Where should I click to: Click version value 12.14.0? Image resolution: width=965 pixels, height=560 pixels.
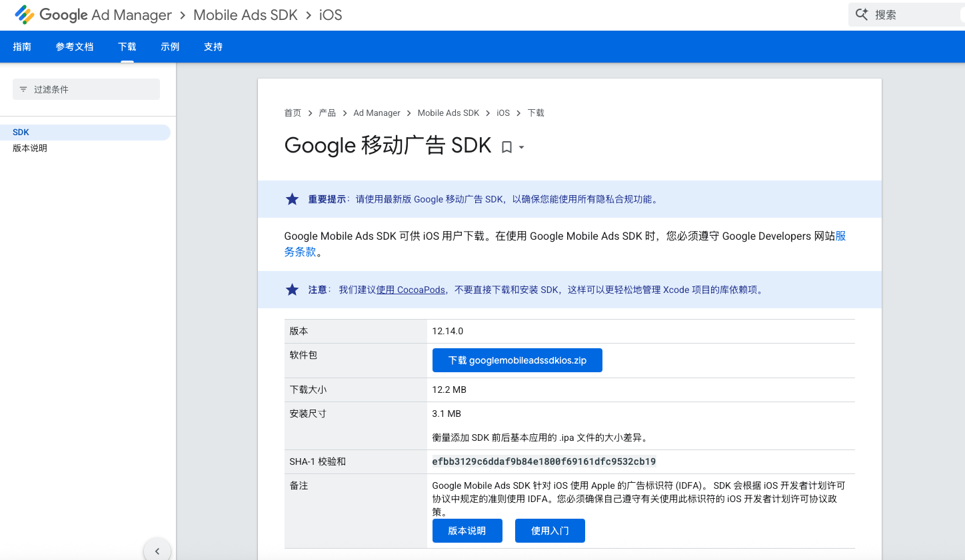[x=448, y=331]
